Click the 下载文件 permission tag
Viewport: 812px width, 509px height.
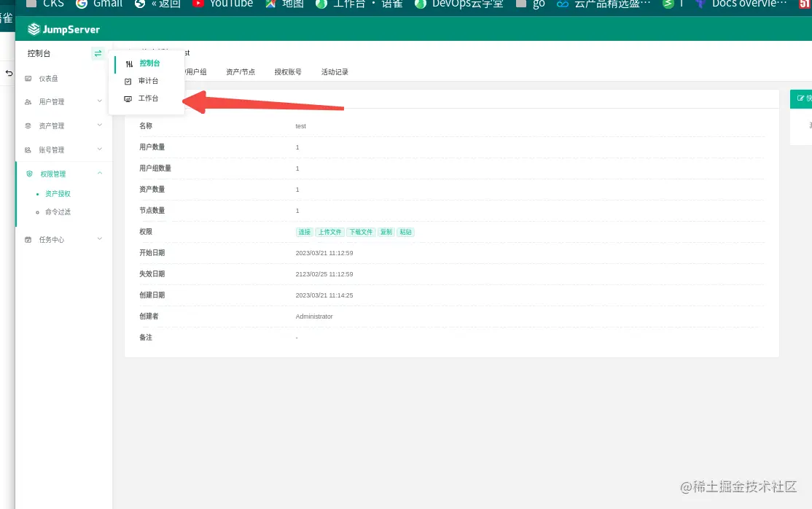tap(361, 232)
